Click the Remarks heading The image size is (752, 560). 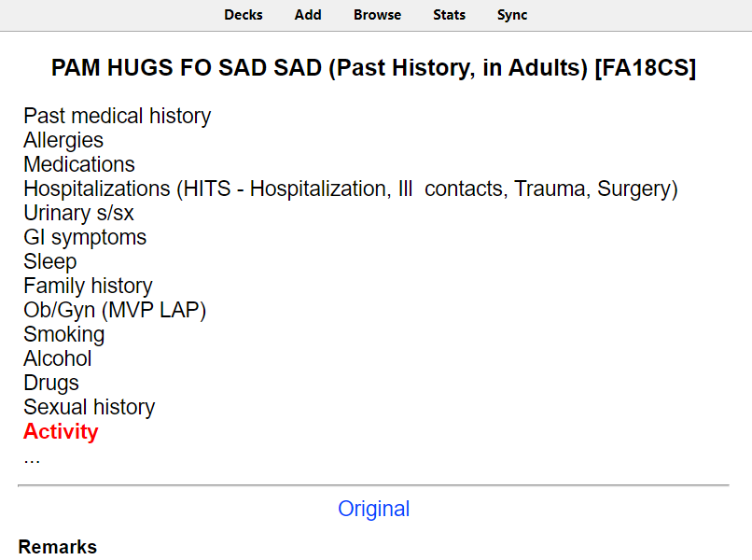pyautogui.click(x=58, y=547)
